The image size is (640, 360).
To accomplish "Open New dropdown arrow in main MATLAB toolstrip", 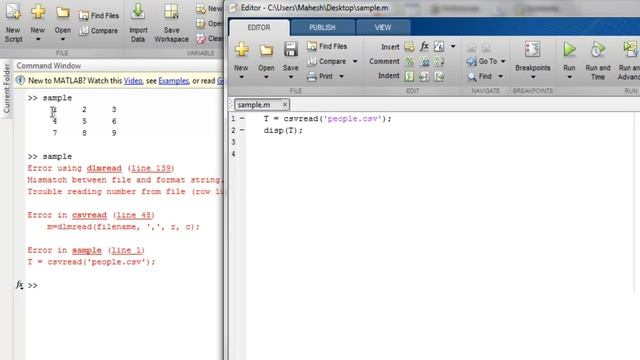I will [x=38, y=40].
